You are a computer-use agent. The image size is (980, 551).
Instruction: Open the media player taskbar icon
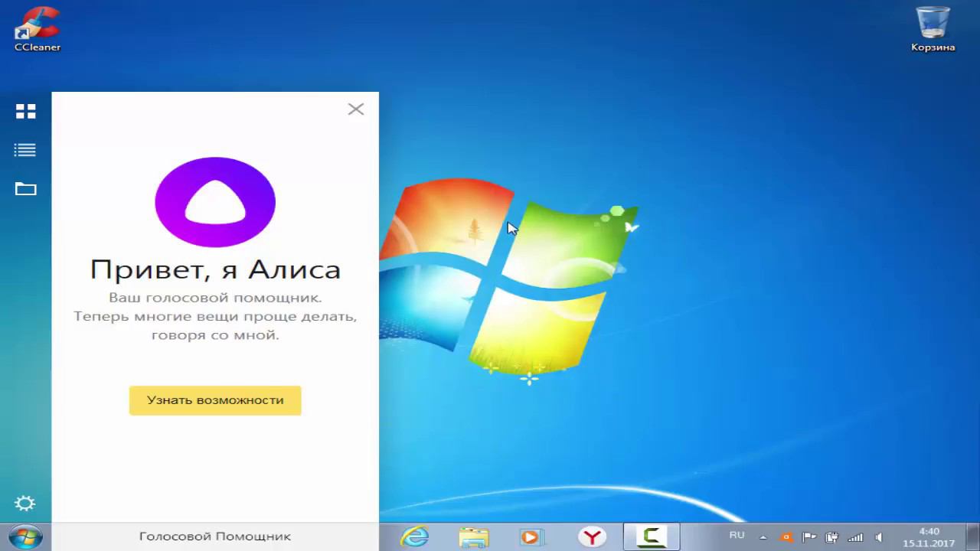point(531,537)
